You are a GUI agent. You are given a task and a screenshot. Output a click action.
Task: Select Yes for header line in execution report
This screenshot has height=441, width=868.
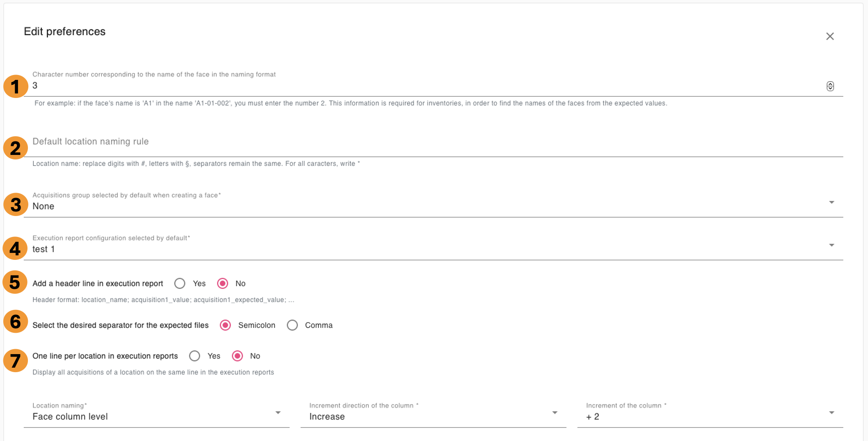[180, 284]
